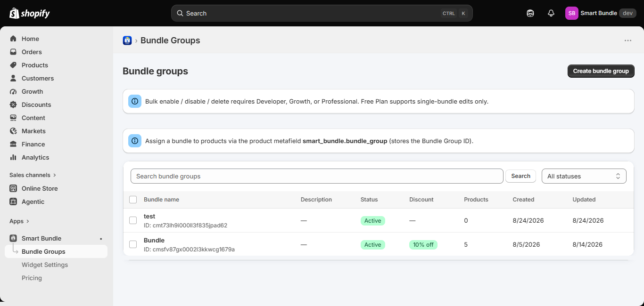Click the SB store avatar
The height and width of the screenshot is (306, 644).
[x=572, y=13]
